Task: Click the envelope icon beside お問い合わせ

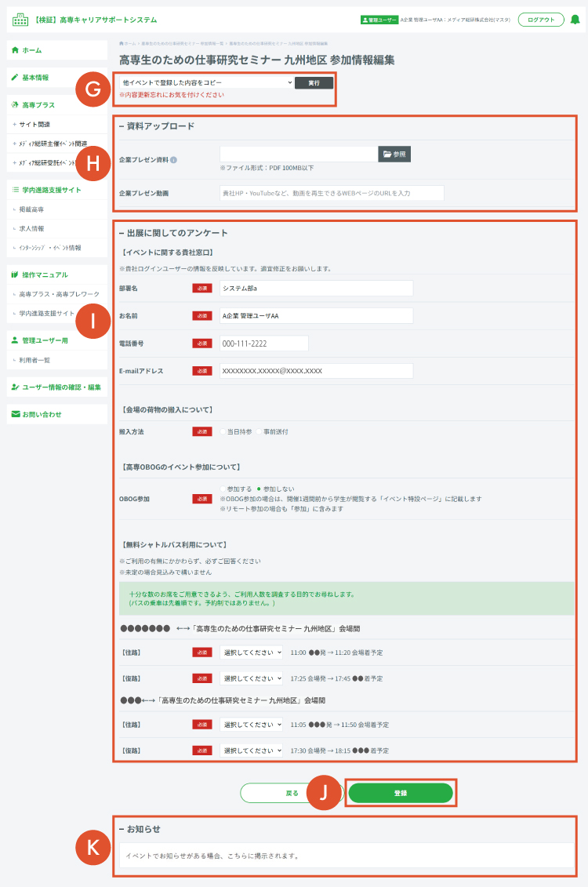Action: click(x=15, y=414)
